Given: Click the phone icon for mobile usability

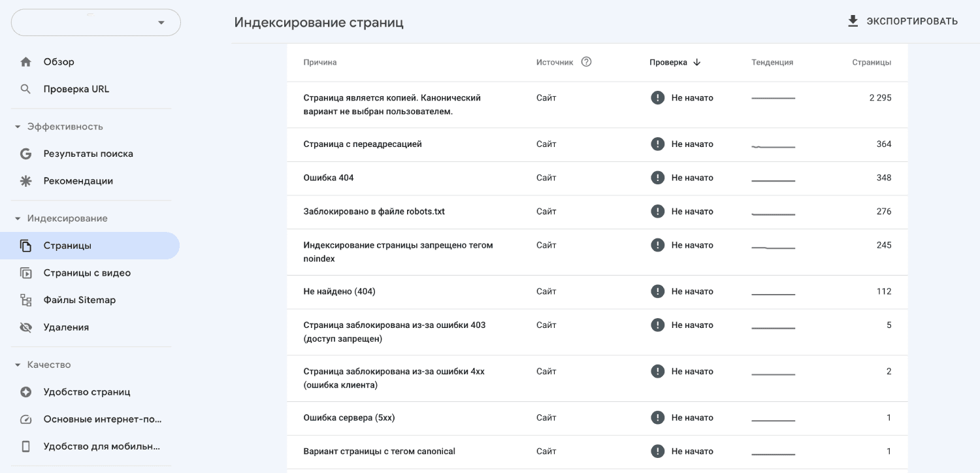Looking at the screenshot, I should [x=25, y=446].
